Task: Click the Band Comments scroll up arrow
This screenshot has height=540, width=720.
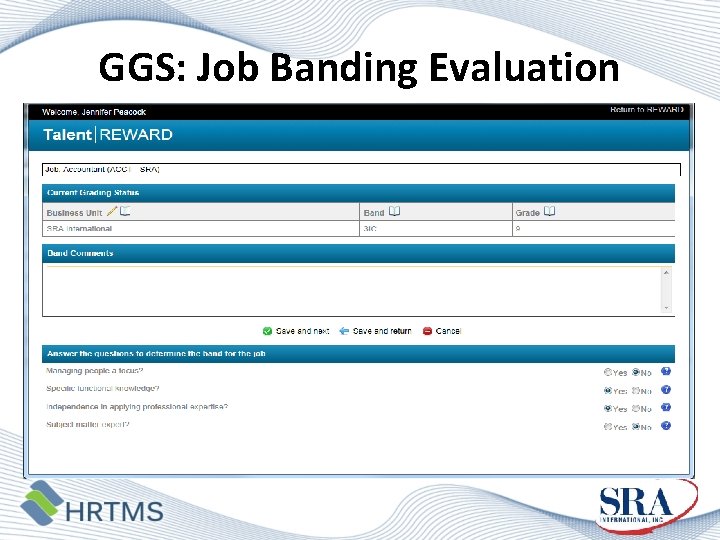Action: [x=666, y=273]
